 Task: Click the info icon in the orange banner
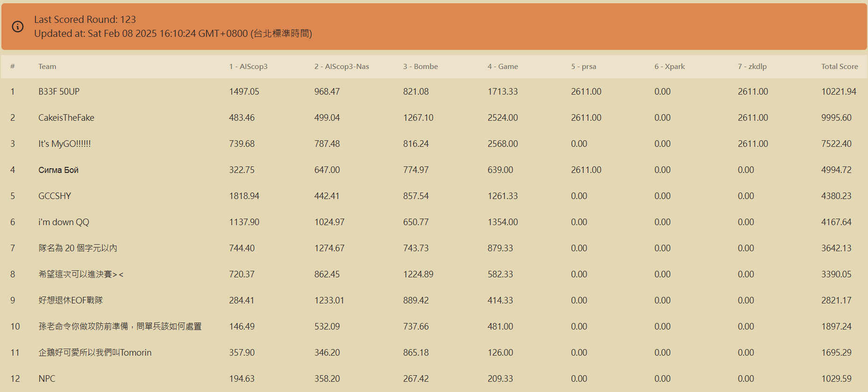pyautogui.click(x=18, y=27)
